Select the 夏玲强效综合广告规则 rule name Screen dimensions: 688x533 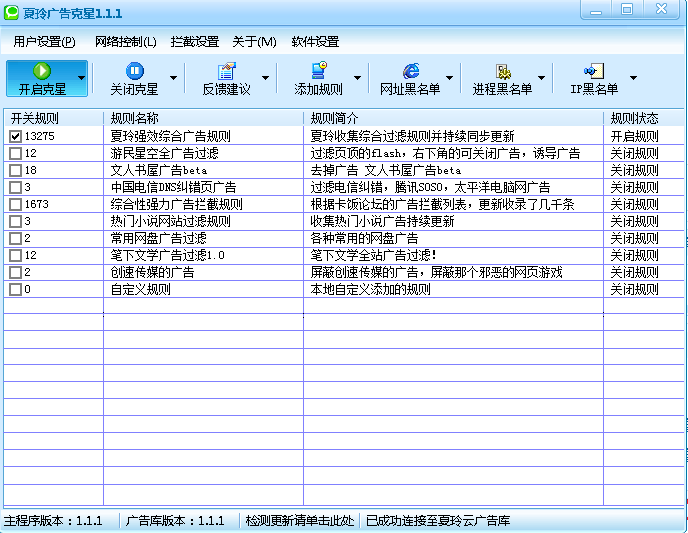tap(171, 136)
